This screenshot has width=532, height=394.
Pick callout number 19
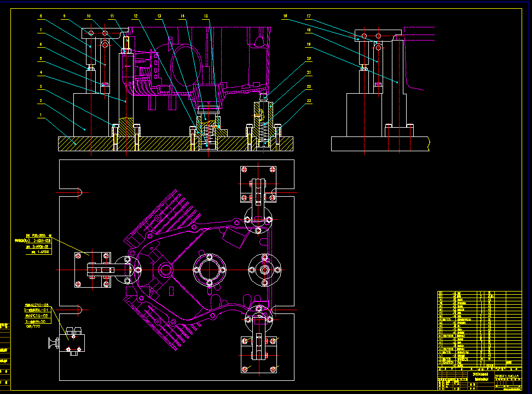308,44
